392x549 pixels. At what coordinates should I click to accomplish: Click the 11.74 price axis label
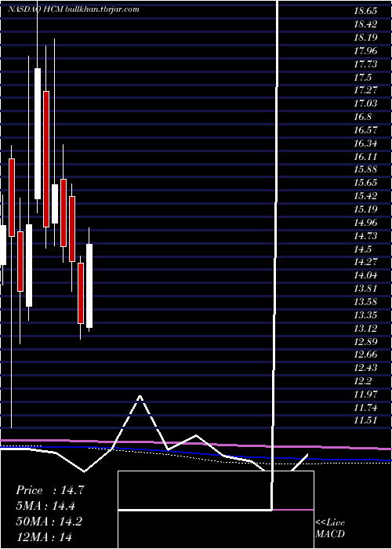(x=365, y=408)
